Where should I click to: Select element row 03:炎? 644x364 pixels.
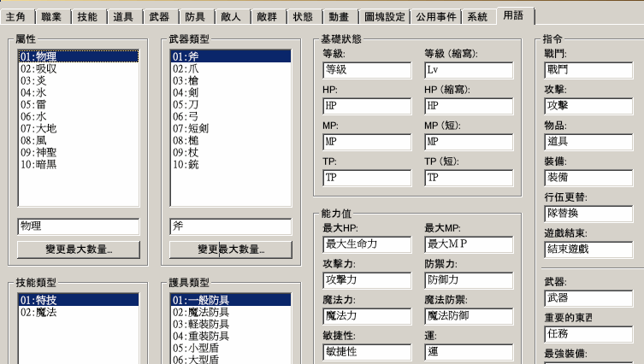[79, 80]
